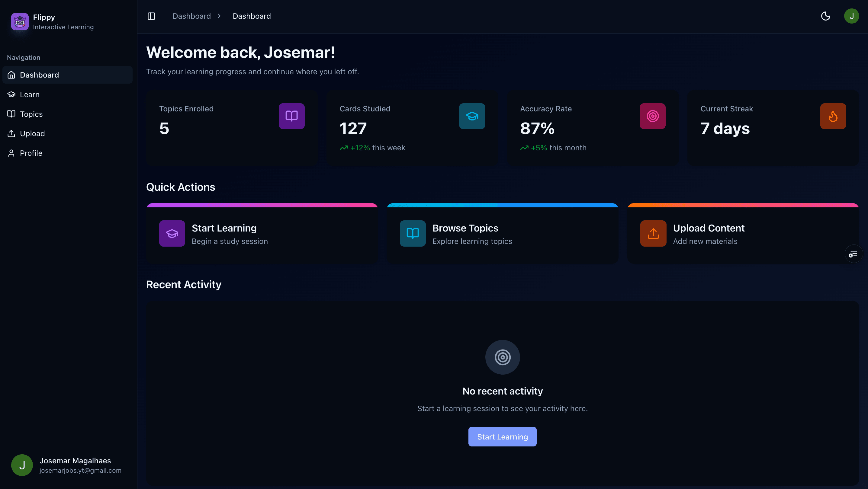This screenshot has width=868, height=489.
Task: Click the Upload arrow icon in the sidebar
Action: (x=11, y=133)
